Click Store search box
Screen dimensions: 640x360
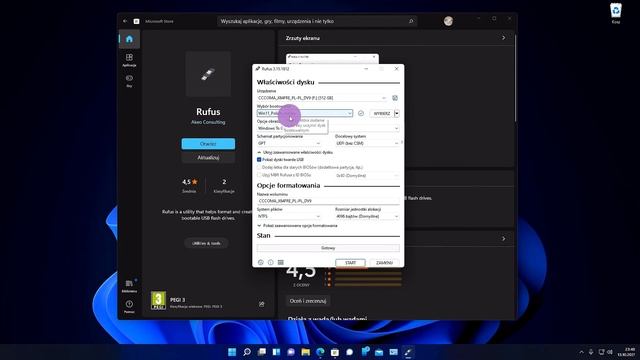(317, 21)
